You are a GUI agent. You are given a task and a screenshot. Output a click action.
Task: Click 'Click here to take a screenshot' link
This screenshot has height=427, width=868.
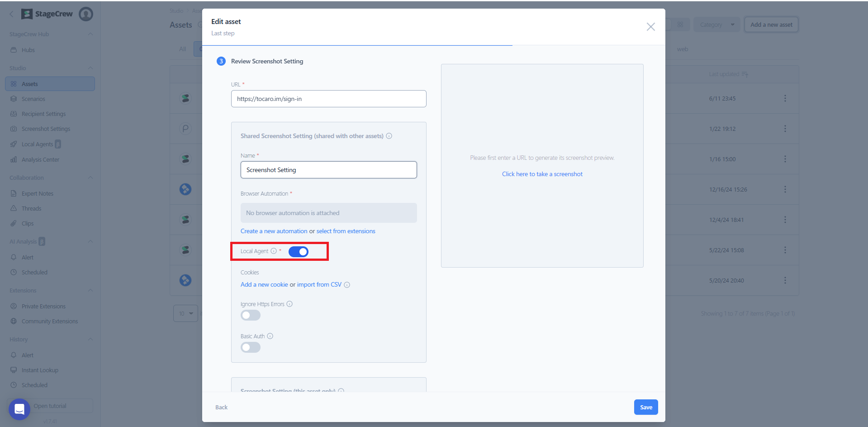click(x=542, y=174)
